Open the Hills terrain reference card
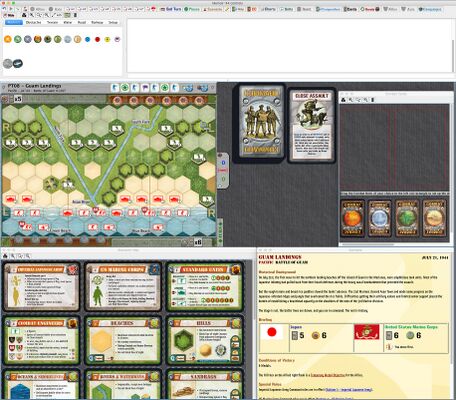The image size is (456, 400). tap(204, 340)
